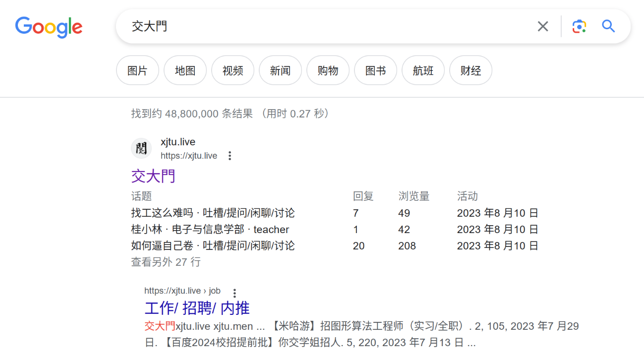Switch to the 图片 filter tab
The image size is (644, 363).
[x=137, y=70]
